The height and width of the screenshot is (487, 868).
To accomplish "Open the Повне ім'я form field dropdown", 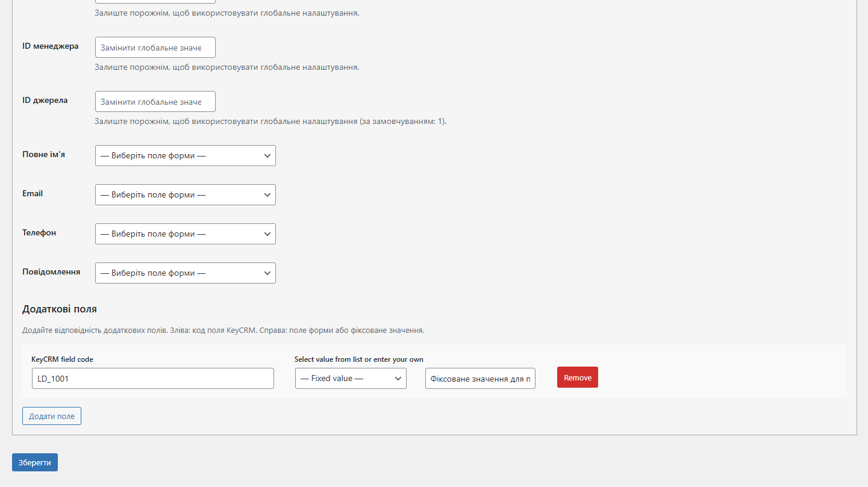I will click(x=185, y=156).
